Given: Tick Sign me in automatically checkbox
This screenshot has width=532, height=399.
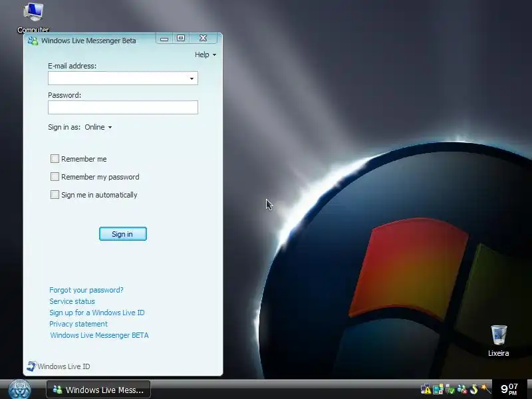Looking at the screenshot, I should [x=55, y=194].
